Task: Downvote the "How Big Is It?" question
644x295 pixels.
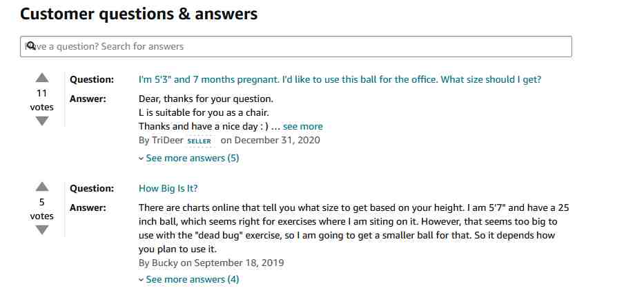Action: pos(42,230)
